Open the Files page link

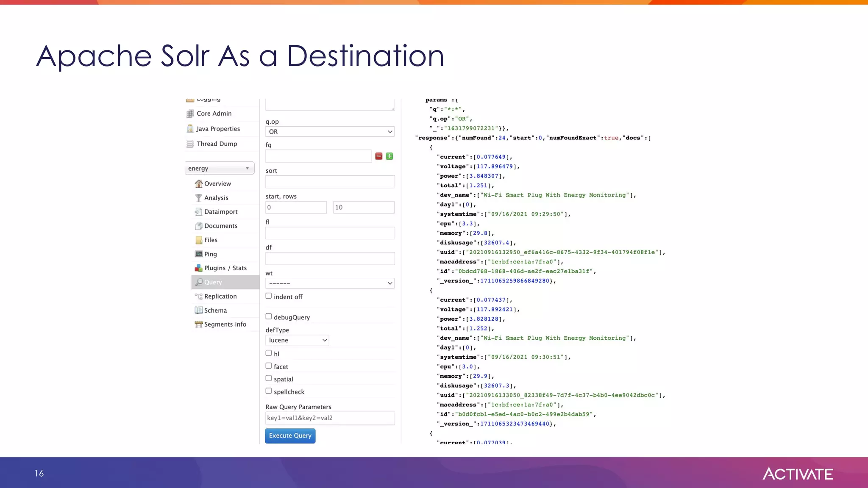click(x=211, y=240)
